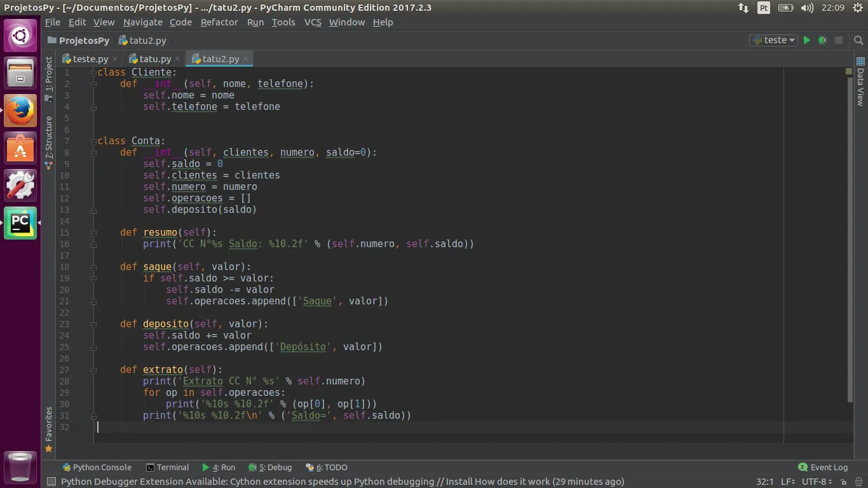Open the Python Console tool window
Viewport: 868px width, 488px height.
point(97,467)
